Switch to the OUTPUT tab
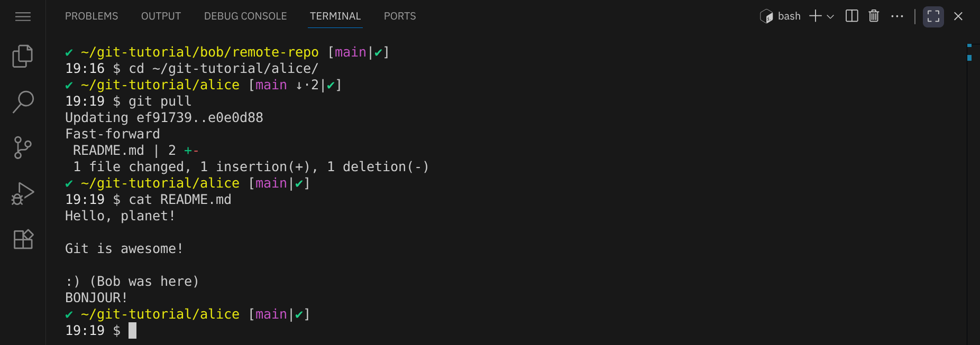The height and width of the screenshot is (345, 980). point(161,16)
